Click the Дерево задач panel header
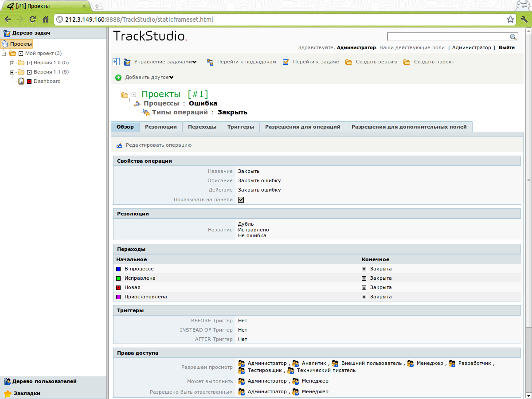Screen dimensions: 532x399 tap(53, 33)
